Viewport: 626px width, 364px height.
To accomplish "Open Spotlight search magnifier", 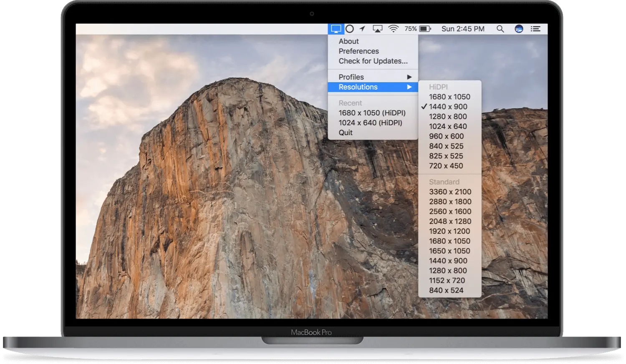I will 500,29.
